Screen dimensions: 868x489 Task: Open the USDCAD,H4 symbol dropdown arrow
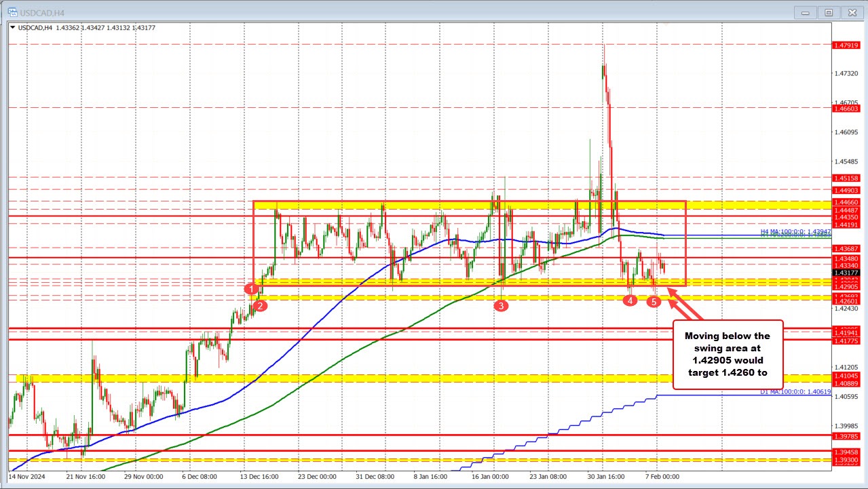(x=14, y=27)
